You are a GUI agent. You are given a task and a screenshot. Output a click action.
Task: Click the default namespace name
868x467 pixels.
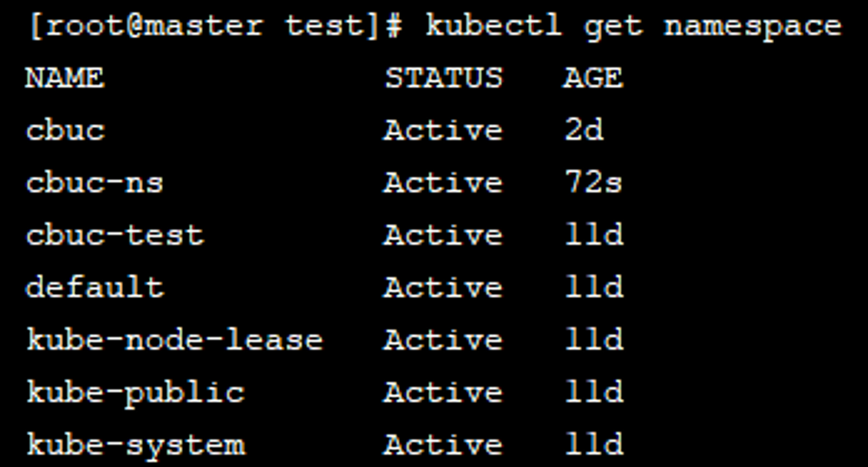[x=95, y=287]
